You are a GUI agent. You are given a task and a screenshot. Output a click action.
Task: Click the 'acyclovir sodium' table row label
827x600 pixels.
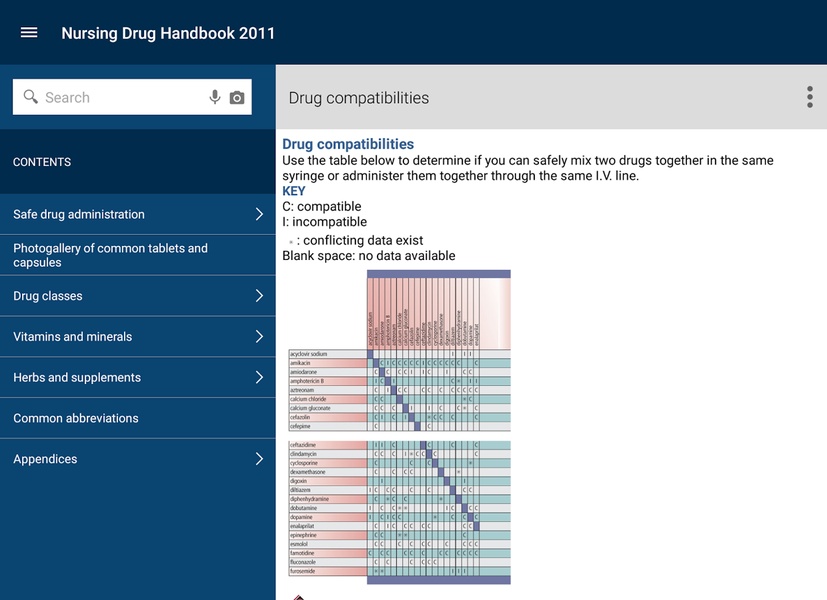309,354
